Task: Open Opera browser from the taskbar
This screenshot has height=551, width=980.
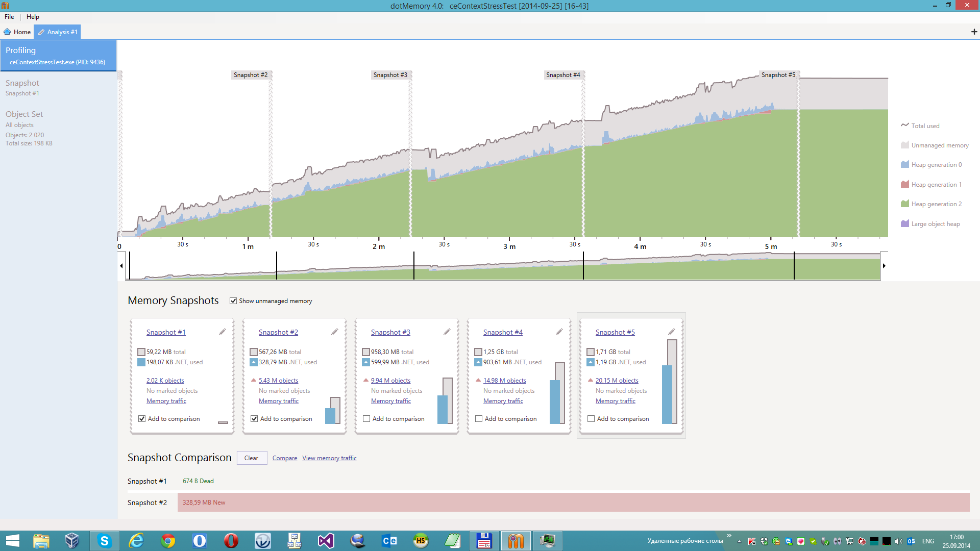Action: (x=231, y=541)
